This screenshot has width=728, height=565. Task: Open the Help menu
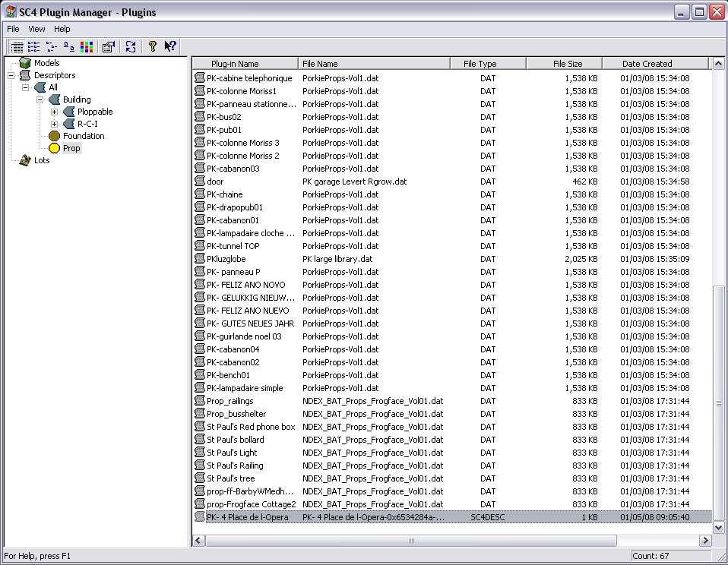coord(62,29)
